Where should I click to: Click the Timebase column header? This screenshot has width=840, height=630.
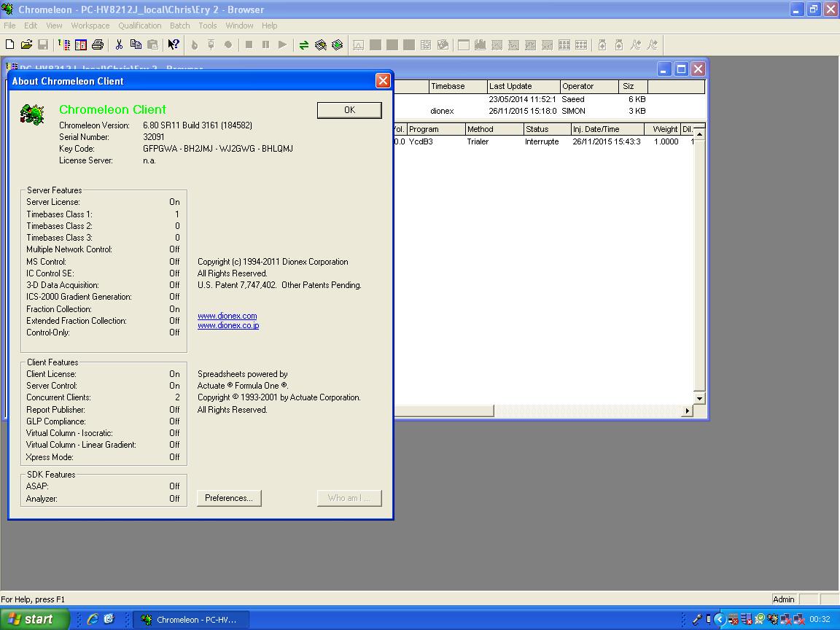click(x=458, y=86)
